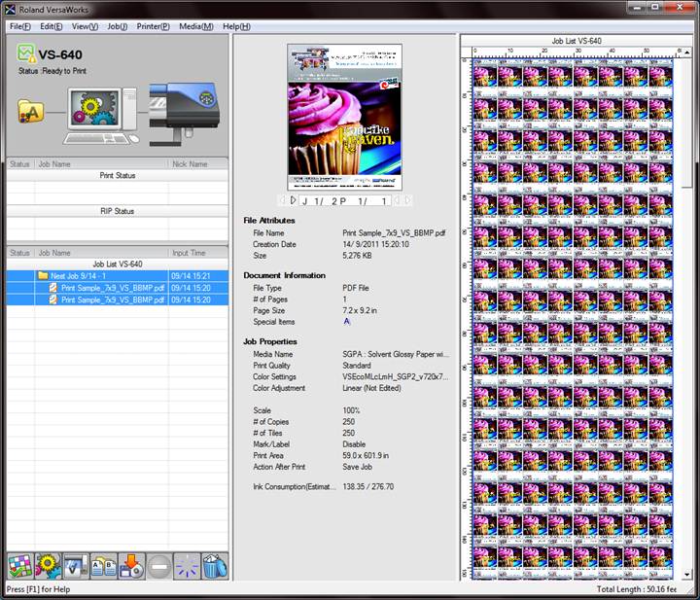Open the Media menu
Viewport: 700px width, 600px height.
point(195,26)
